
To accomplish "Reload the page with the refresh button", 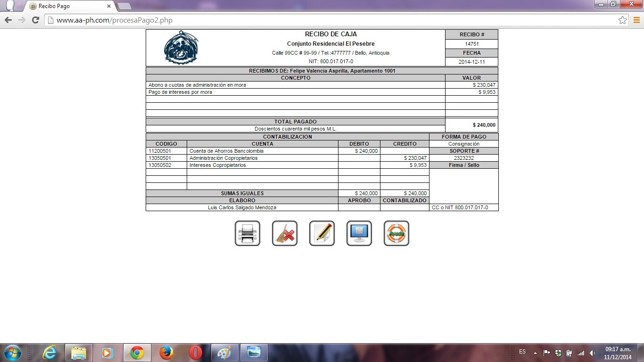I will pos(35,20).
